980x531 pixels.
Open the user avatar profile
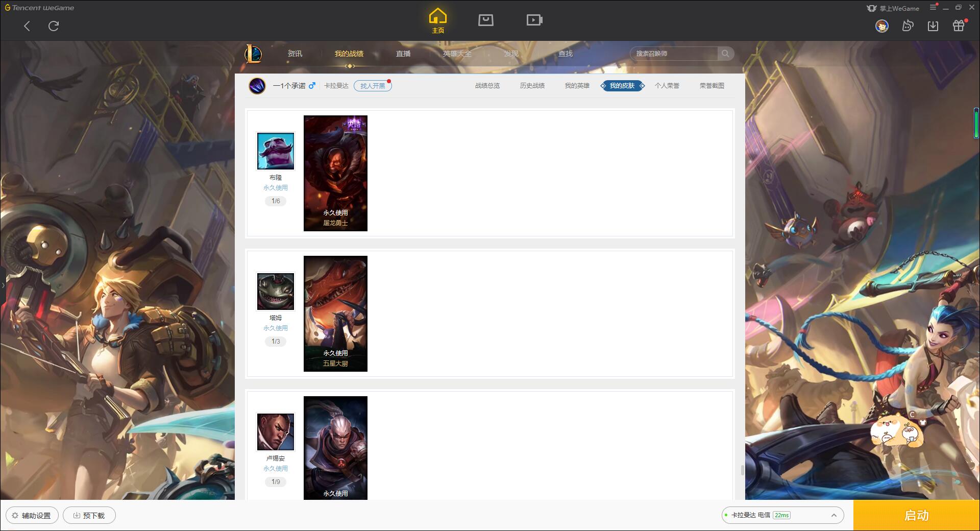click(881, 26)
